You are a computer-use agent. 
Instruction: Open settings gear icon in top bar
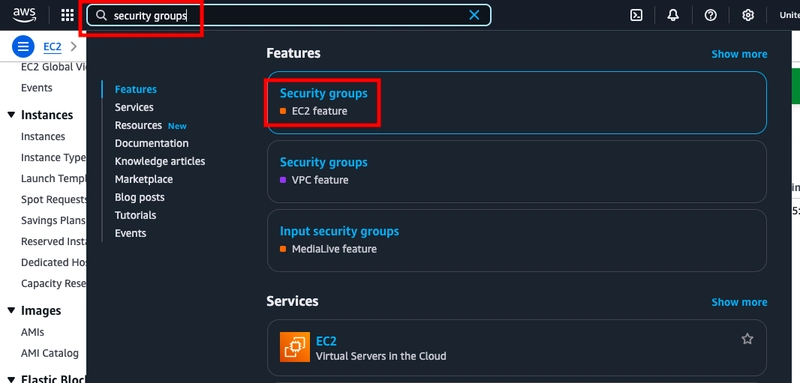[747, 15]
